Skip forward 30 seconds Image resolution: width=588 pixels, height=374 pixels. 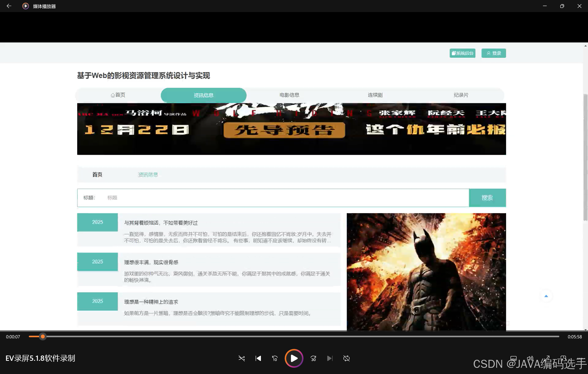pyautogui.click(x=313, y=358)
